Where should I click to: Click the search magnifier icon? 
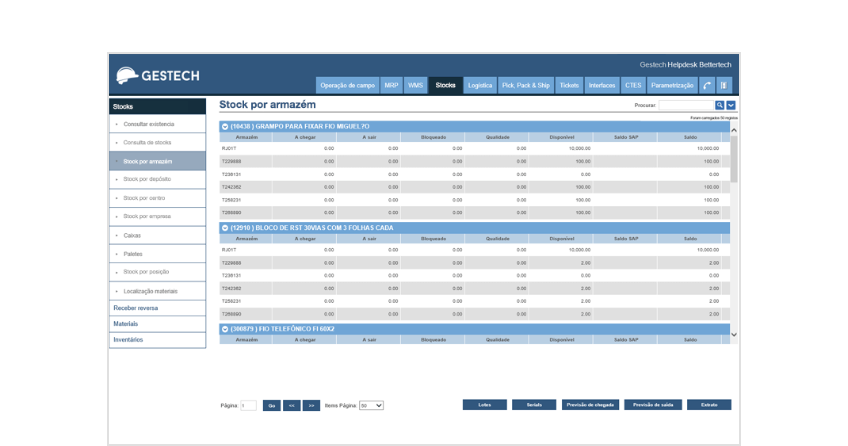coord(719,105)
